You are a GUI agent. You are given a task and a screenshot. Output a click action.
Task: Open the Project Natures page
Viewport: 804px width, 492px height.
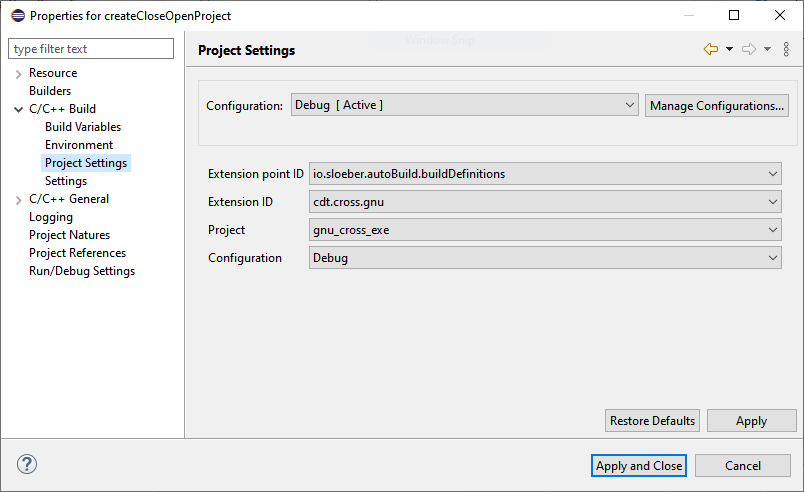pos(69,235)
